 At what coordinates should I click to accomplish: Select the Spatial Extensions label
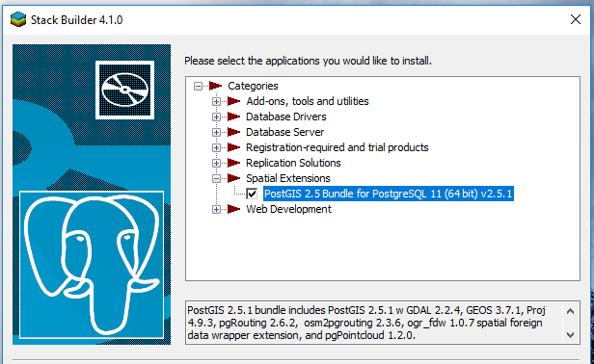(x=288, y=178)
